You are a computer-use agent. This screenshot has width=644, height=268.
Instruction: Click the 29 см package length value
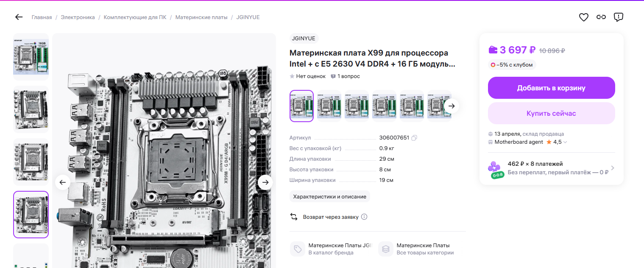point(387,159)
